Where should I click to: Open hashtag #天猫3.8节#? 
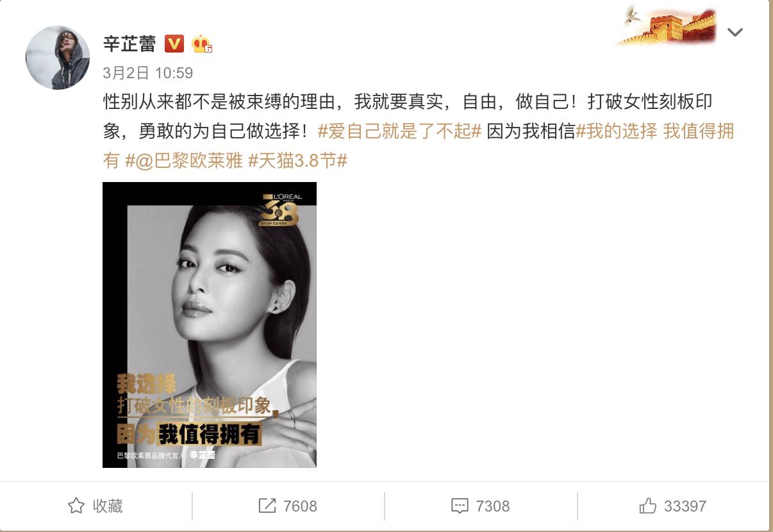[x=297, y=160]
